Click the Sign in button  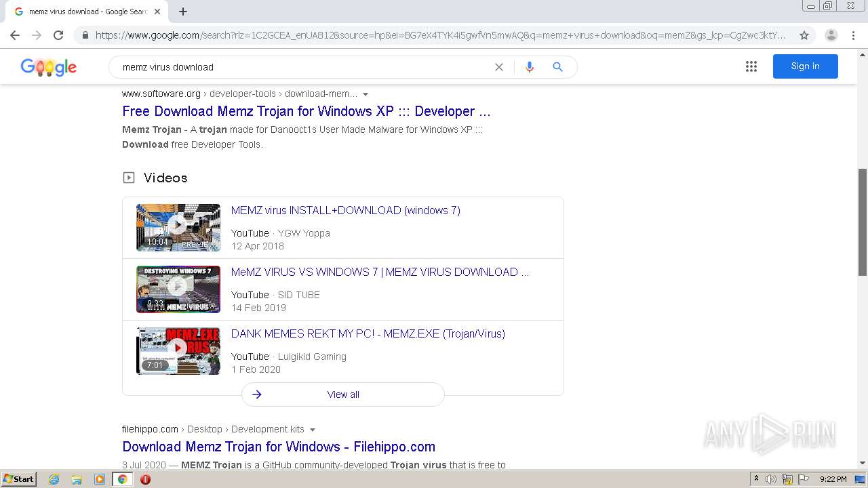[x=805, y=66]
